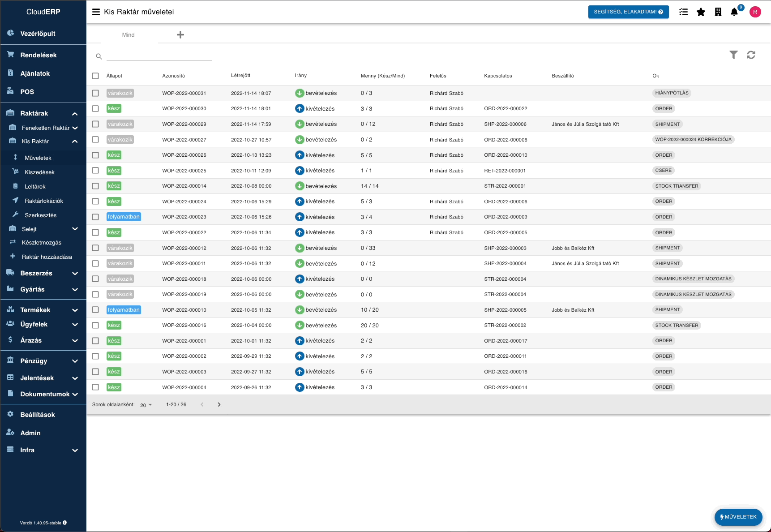Click kivételezés arrow icon for WOP-2022-000030
771x532 pixels.
click(300, 109)
